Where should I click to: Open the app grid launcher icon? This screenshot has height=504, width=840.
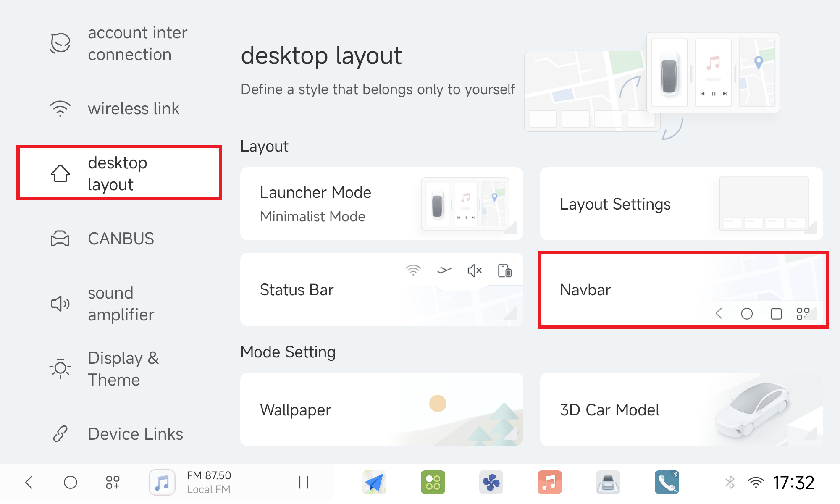click(x=113, y=482)
